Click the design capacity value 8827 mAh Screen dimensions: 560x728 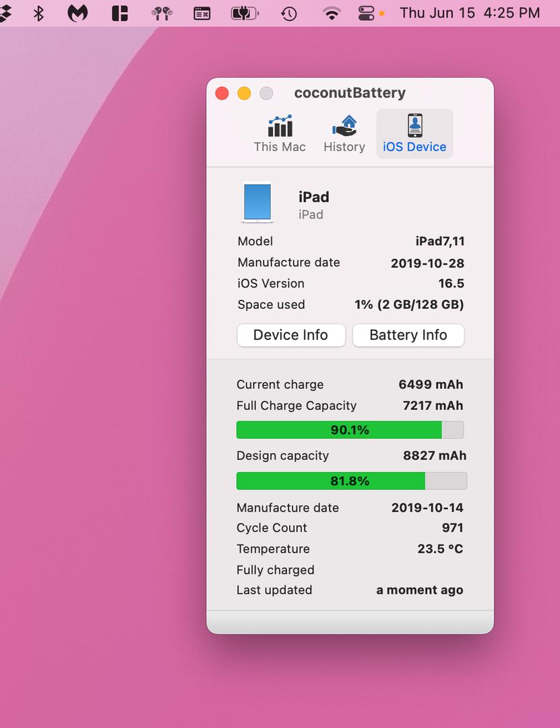(x=435, y=456)
